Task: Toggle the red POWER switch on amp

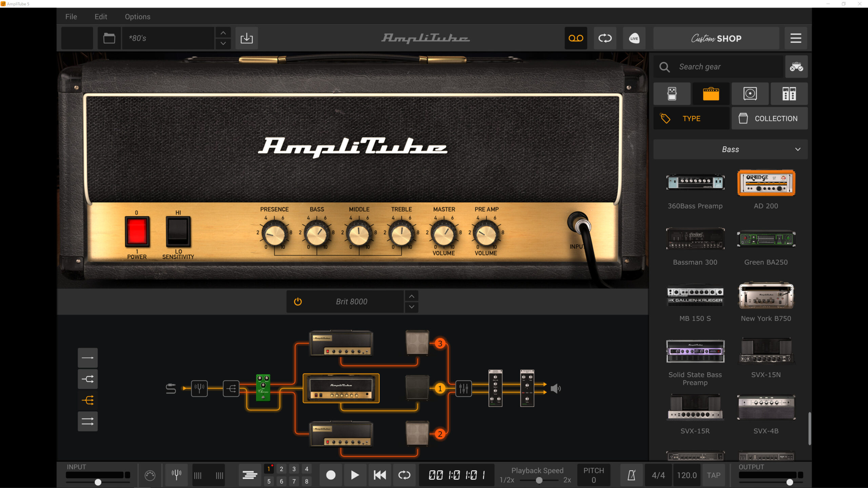Action: pyautogui.click(x=137, y=231)
